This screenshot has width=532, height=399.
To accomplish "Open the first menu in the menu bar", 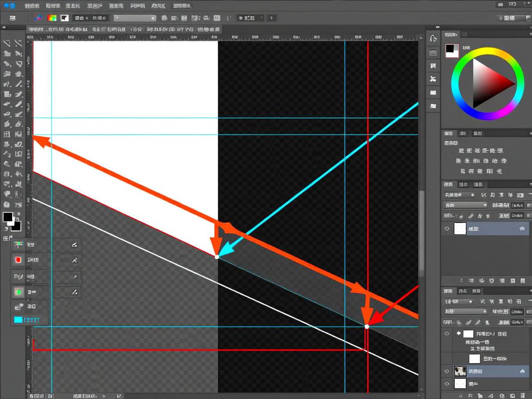I will point(31,6).
